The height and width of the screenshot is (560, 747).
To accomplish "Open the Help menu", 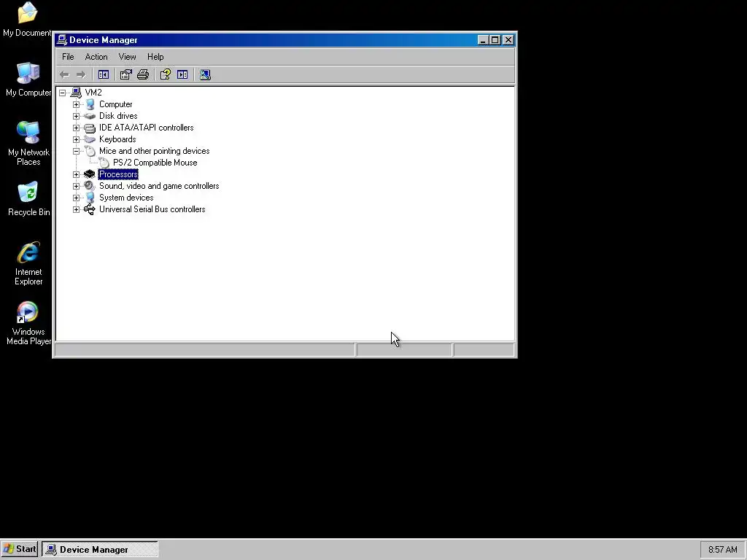I will [155, 57].
